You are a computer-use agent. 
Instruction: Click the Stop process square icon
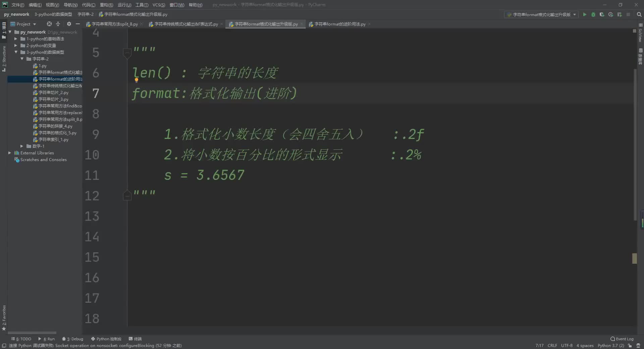coord(628,14)
